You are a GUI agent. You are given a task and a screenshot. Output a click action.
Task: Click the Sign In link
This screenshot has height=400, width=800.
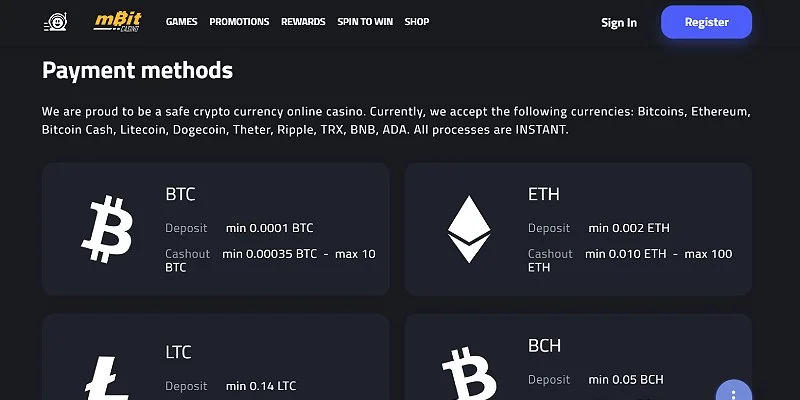click(619, 22)
